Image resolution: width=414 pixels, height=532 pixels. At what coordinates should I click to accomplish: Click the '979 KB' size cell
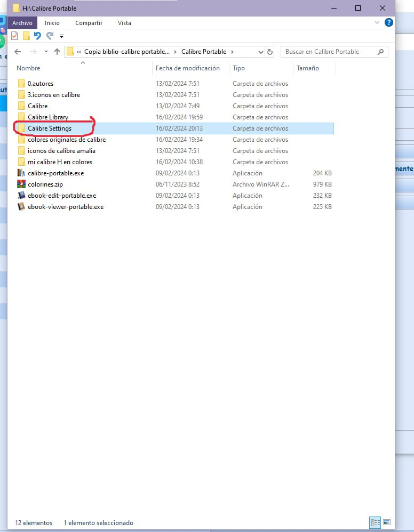(322, 184)
